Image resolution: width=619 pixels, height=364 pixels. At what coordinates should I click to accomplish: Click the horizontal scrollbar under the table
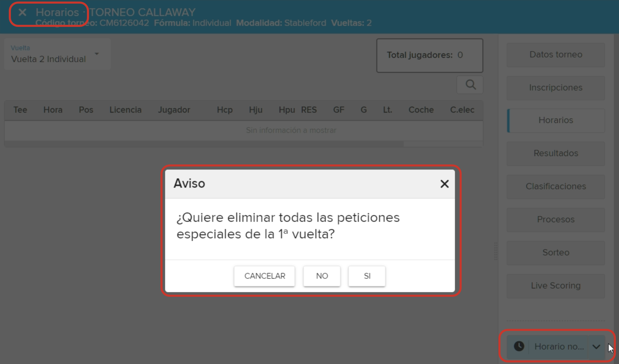(x=204, y=144)
